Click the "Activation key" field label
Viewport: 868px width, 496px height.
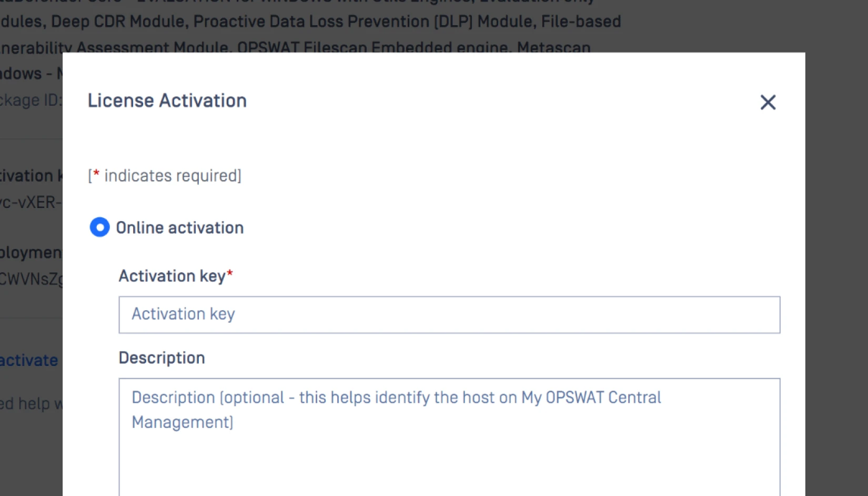click(172, 276)
